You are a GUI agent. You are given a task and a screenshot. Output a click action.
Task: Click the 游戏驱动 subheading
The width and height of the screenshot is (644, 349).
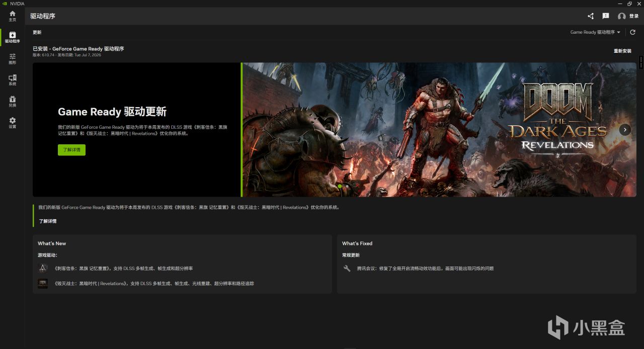pyautogui.click(x=47, y=255)
